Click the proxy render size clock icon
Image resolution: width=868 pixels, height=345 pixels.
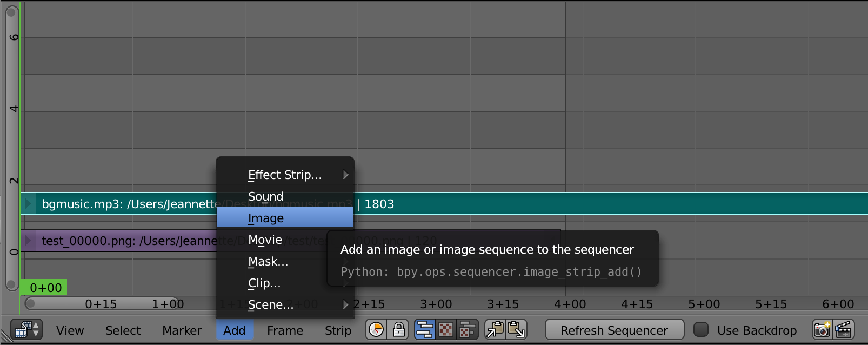point(376,330)
